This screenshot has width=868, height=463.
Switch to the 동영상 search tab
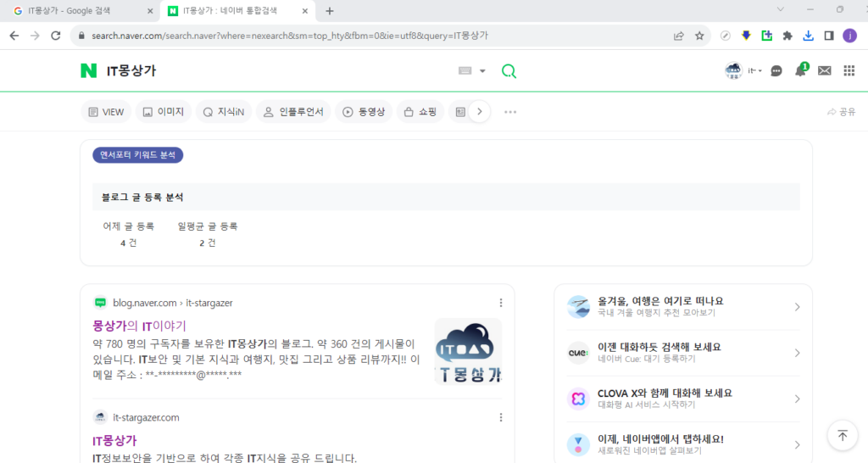[x=364, y=112]
